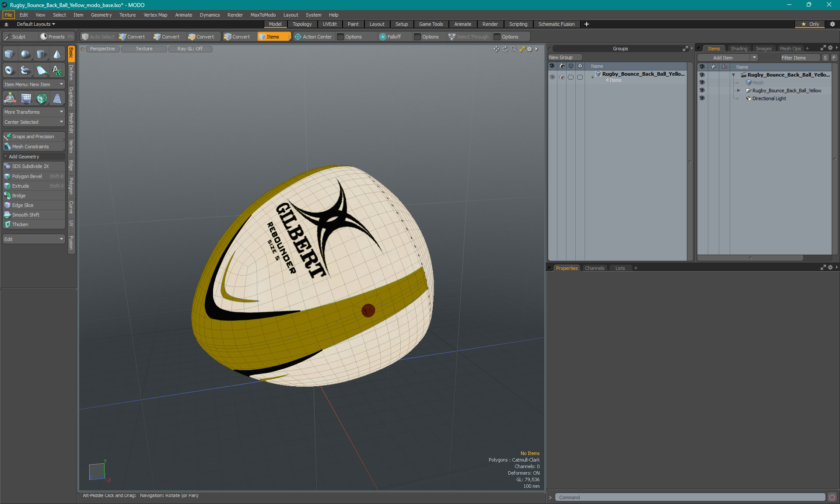Click the Edge Slice tool

[34, 205]
